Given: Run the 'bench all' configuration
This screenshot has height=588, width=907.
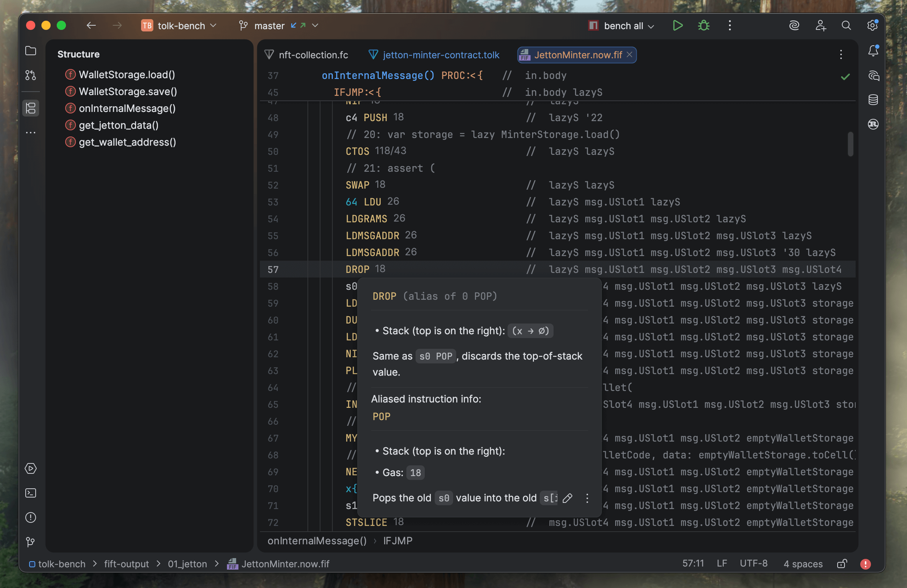Looking at the screenshot, I should (677, 26).
